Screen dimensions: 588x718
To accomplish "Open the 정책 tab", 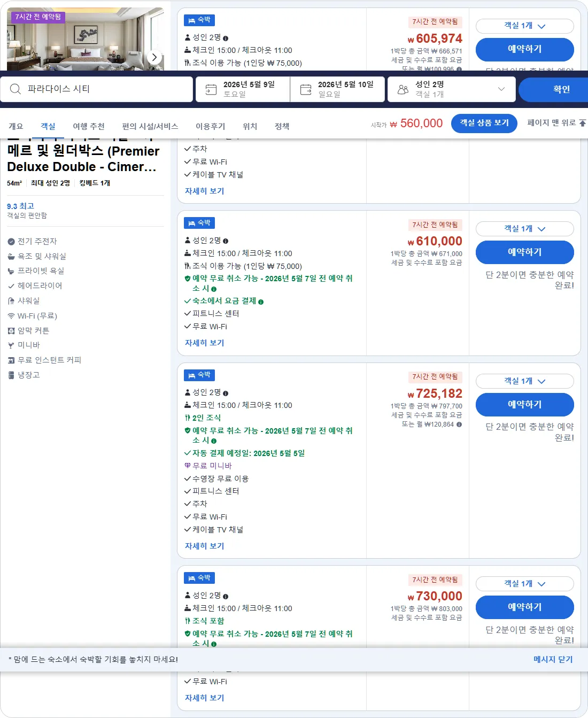I will 282,126.
